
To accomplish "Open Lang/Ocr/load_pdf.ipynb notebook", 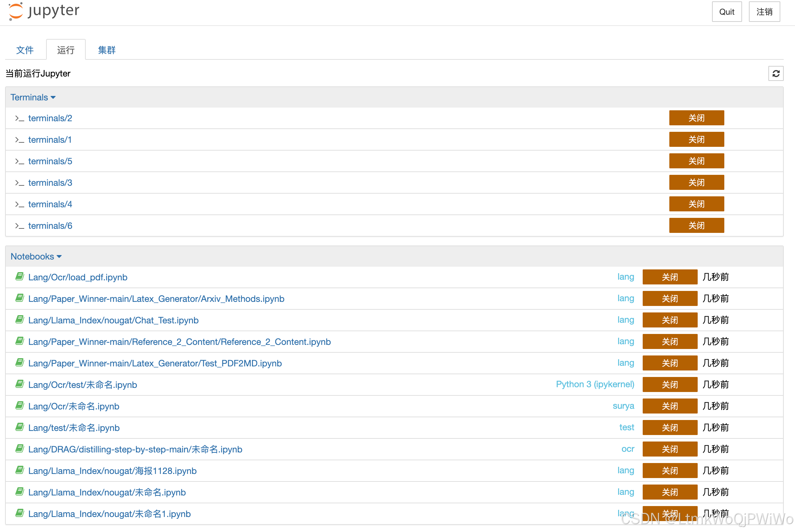I will 78,277.
